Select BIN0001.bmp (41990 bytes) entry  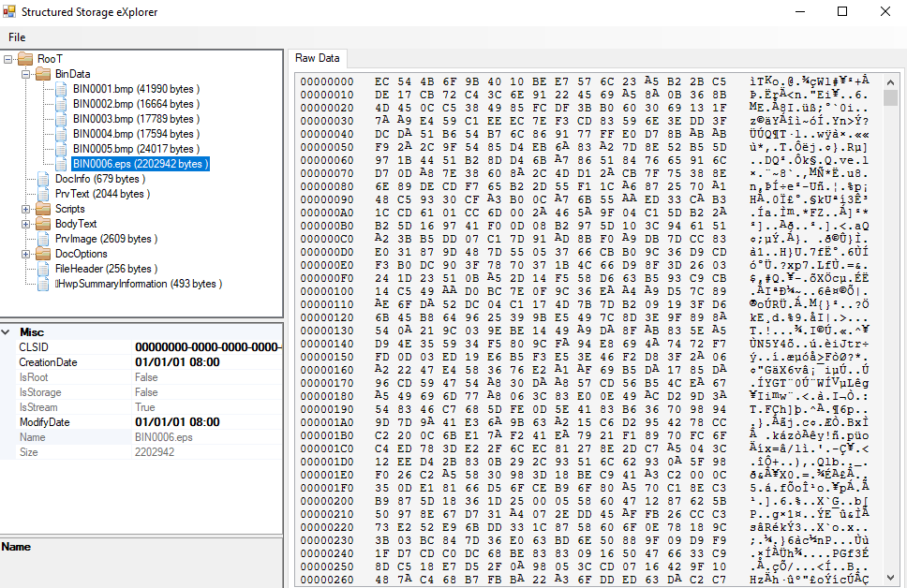click(136, 89)
